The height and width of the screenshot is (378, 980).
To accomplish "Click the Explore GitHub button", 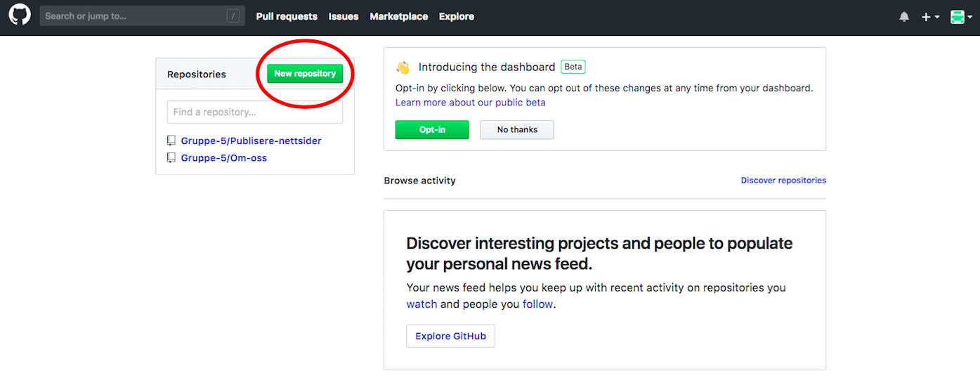I will 450,336.
